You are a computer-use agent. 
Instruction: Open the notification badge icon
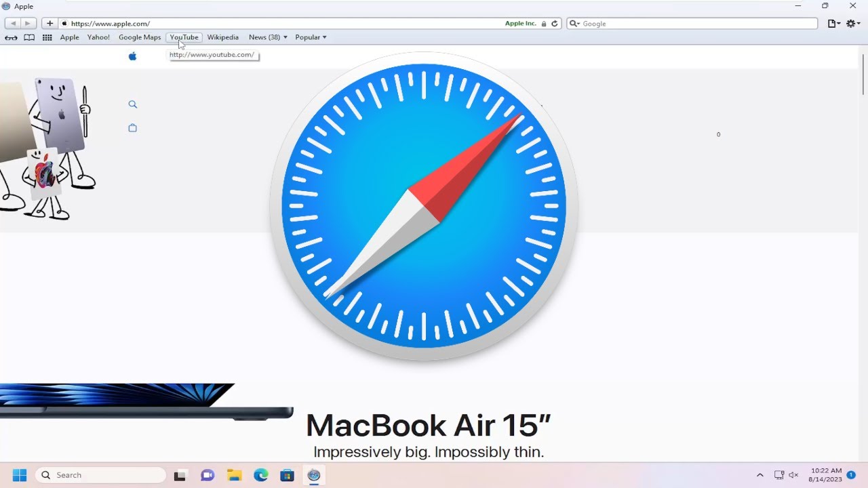coord(851,475)
